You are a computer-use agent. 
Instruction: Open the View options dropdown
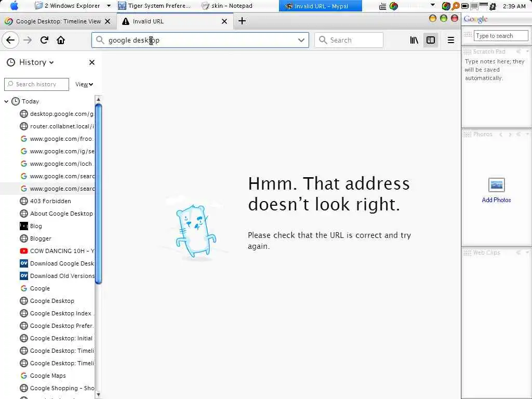[x=84, y=85]
